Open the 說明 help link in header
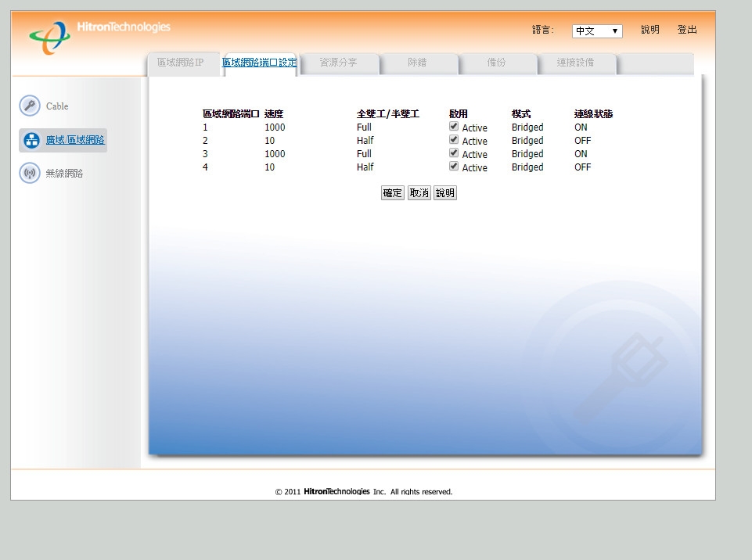 point(649,30)
